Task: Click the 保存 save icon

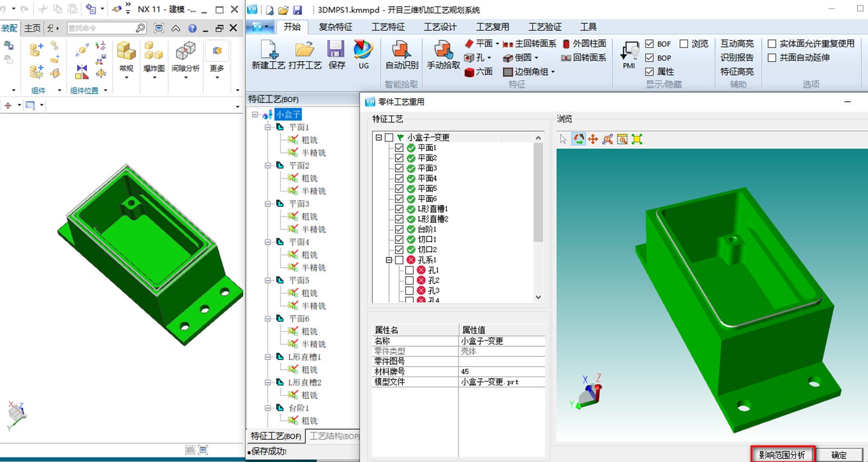Action: pyautogui.click(x=336, y=54)
